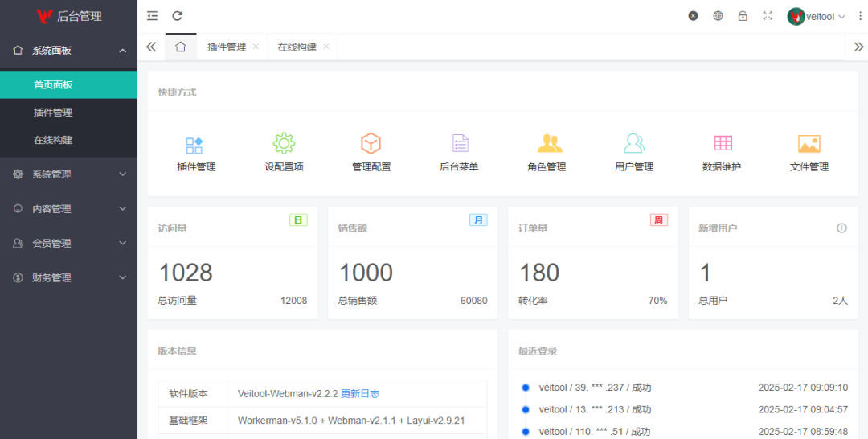The height and width of the screenshot is (439, 868).
Task: Click the 会员管理 user icon in sidebar
Action: click(18, 243)
